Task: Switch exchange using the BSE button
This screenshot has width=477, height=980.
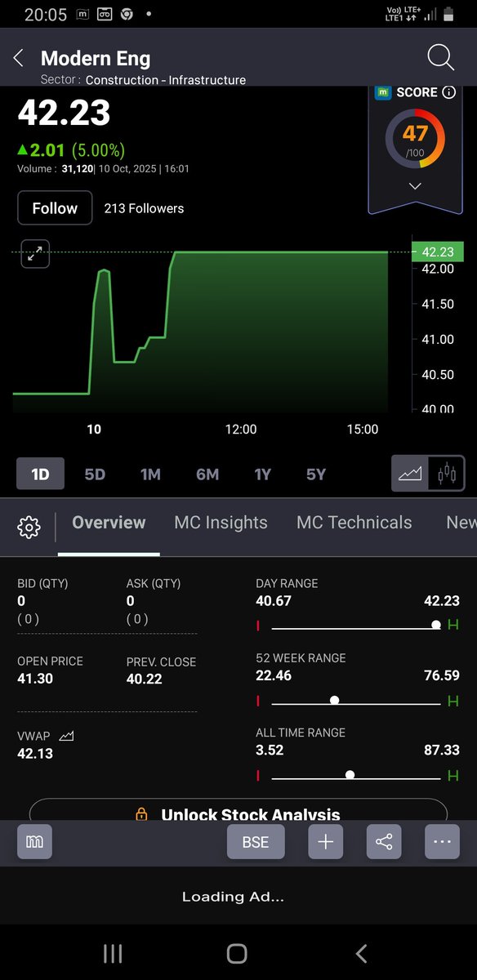Action: coord(256,842)
